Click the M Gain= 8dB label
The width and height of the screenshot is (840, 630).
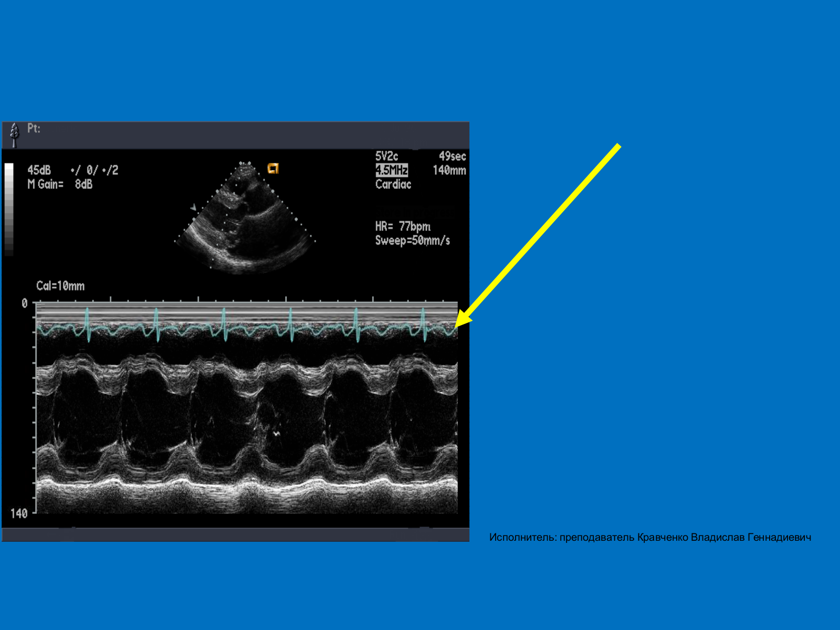(x=60, y=184)
